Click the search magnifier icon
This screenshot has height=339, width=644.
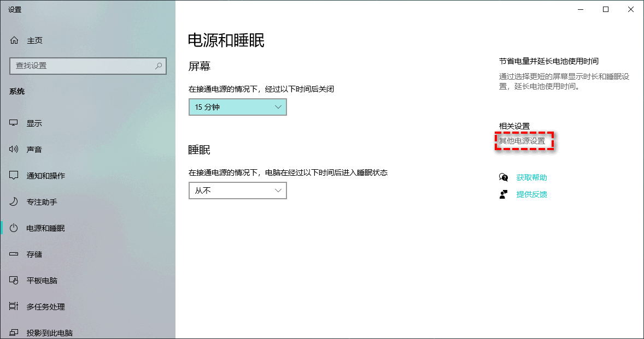pos(159,66)
